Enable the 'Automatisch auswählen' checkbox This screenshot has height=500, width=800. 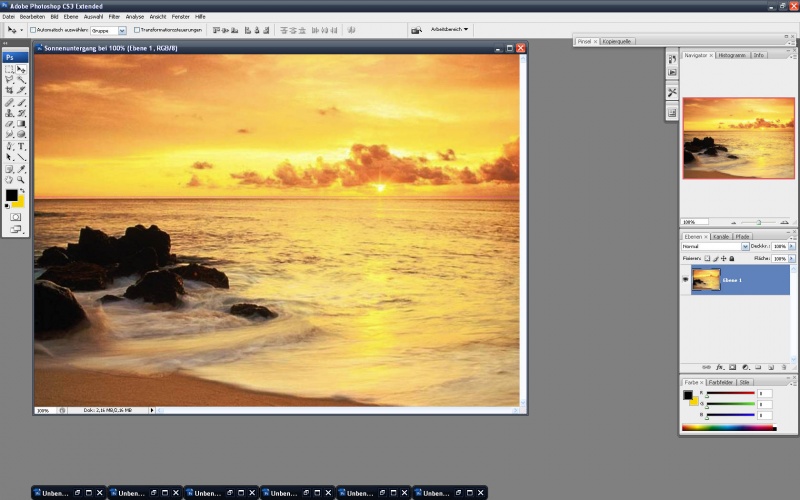33,30
